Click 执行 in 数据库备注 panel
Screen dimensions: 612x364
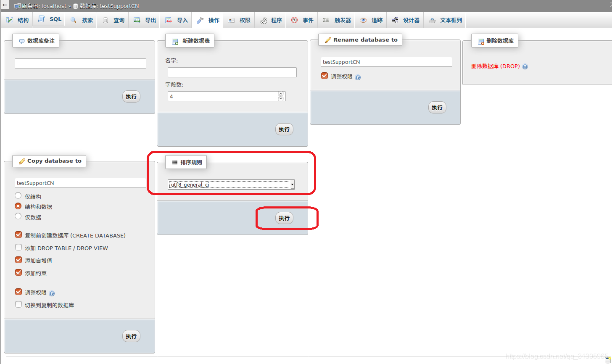[x=131, y=97]
